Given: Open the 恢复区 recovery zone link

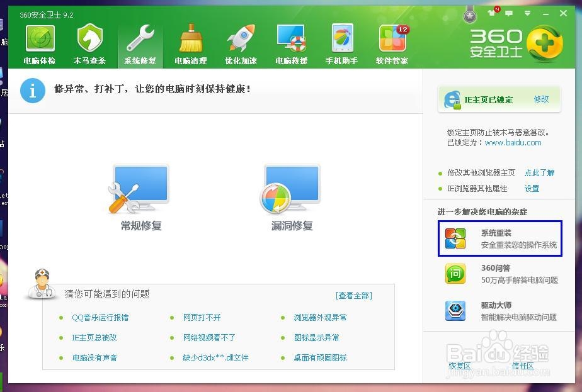Looking at the screenshot, I should point(459,366).
